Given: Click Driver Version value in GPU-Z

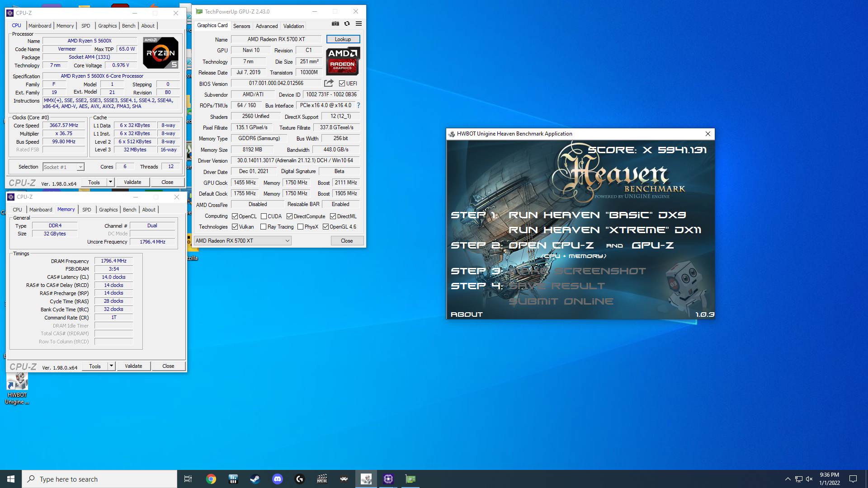Looking at the screenshot, I should coord(295,160).
